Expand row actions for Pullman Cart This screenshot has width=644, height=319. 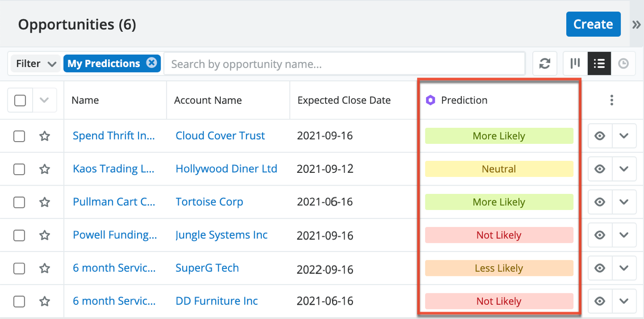(x=624, y=202)
